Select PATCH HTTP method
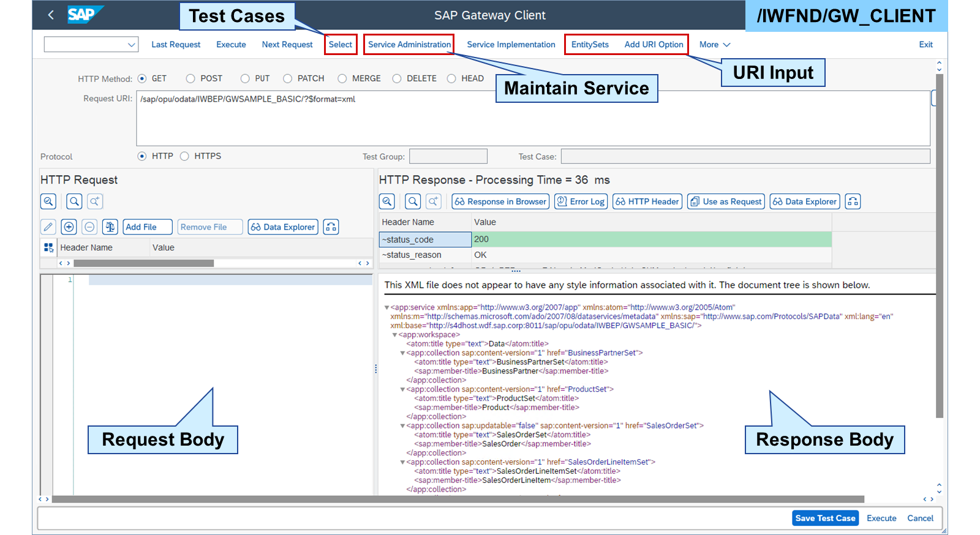Image resolution: width=980 pixels, height=535 pixels. 287,78
